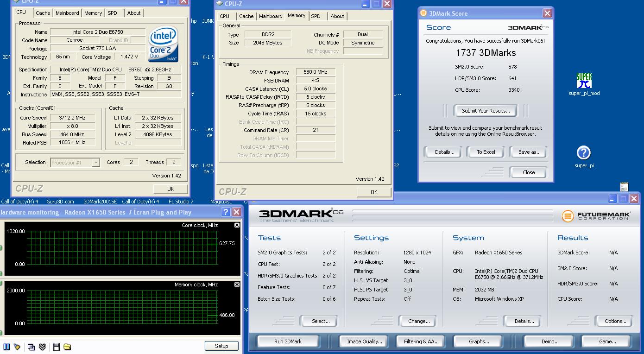The height and width of the screenshot is (354, 644).
Task: Click 3DMark Score window title icon
Action: 423,13
